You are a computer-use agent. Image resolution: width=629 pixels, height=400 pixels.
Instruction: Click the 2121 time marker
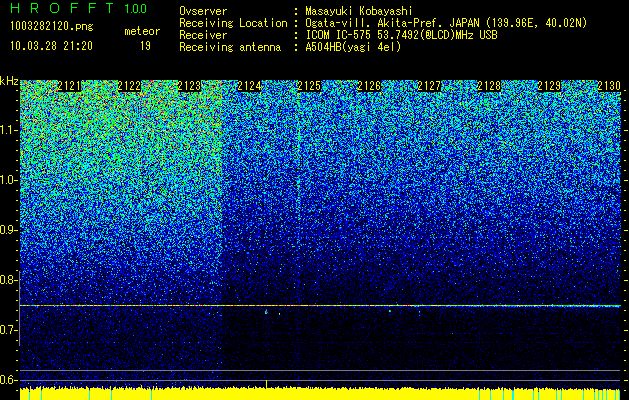point(69,86)
